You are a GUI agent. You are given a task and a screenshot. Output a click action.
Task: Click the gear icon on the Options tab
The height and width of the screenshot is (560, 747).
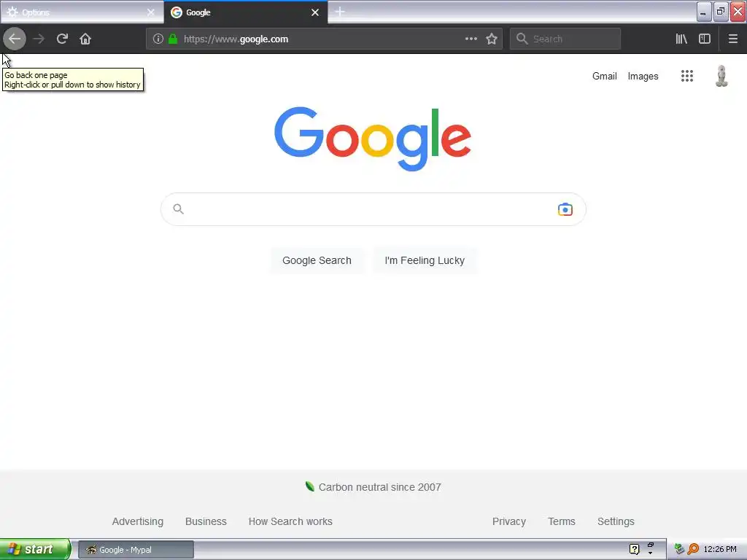[12, 12]
